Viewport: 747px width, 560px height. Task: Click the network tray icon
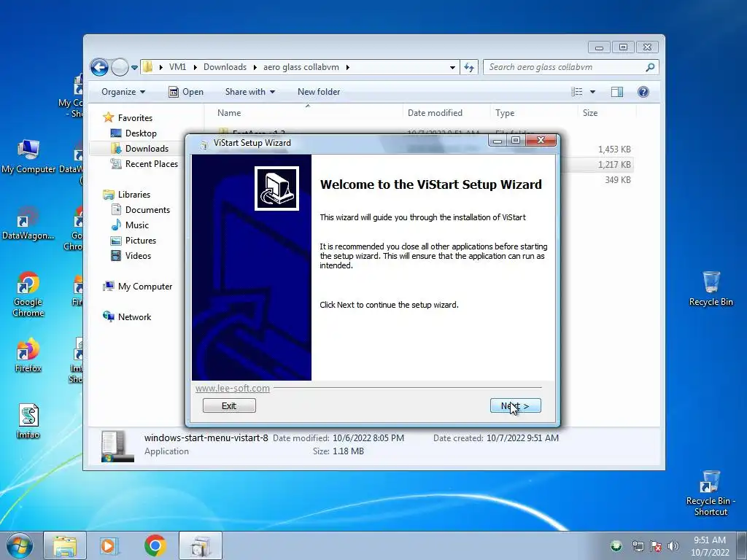[638, 546]
